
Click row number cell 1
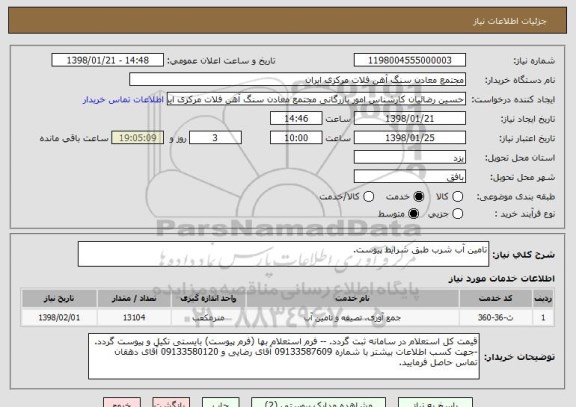coord(543,317)
